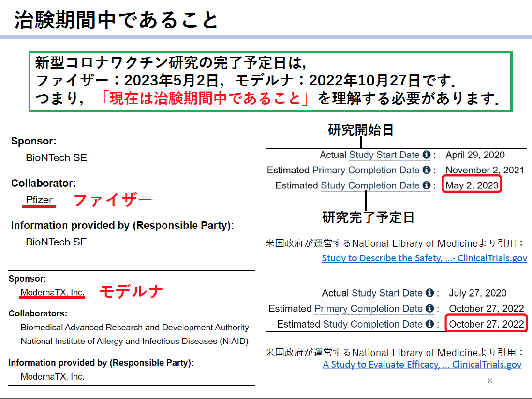Select the slide title 治験期間中であること

coord(116,20)
